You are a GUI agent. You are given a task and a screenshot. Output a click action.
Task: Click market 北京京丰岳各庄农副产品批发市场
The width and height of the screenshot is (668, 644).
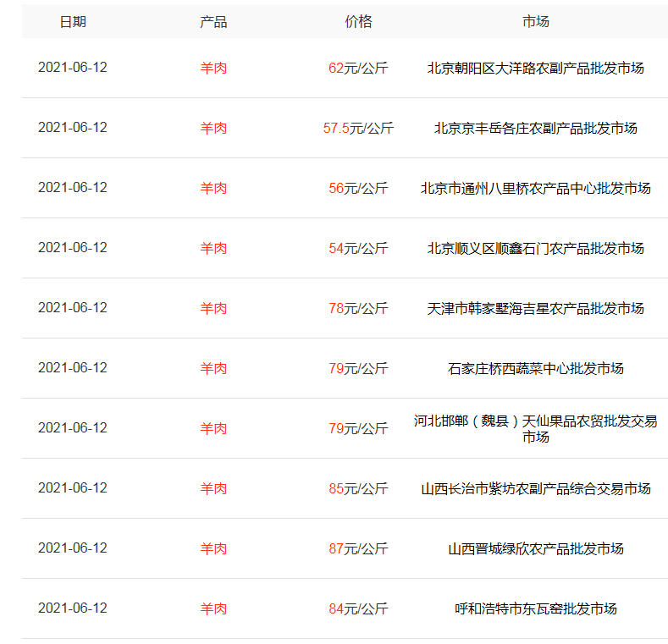536,128
